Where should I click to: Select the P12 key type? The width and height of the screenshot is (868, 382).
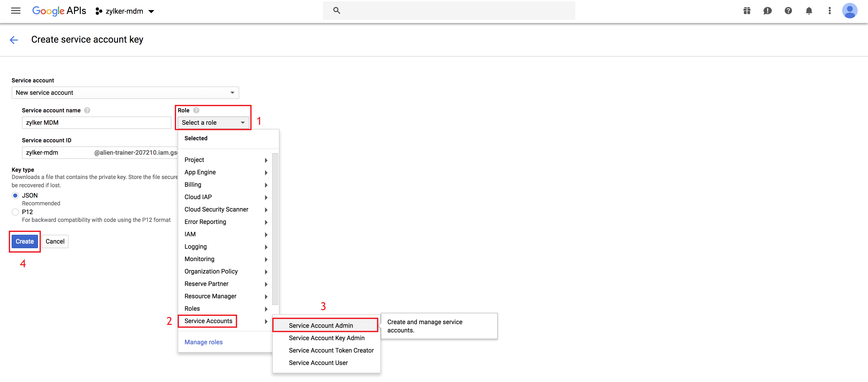[x=15, y=212]
